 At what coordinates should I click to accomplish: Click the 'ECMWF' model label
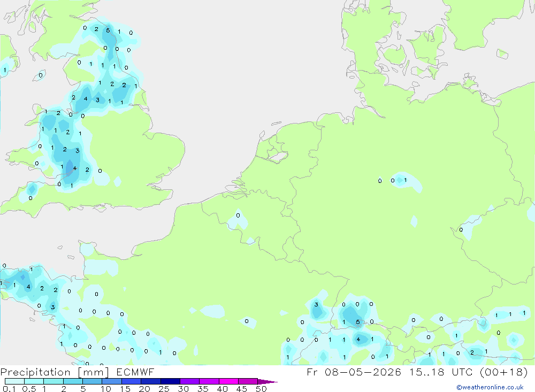(x=135, y=372)
